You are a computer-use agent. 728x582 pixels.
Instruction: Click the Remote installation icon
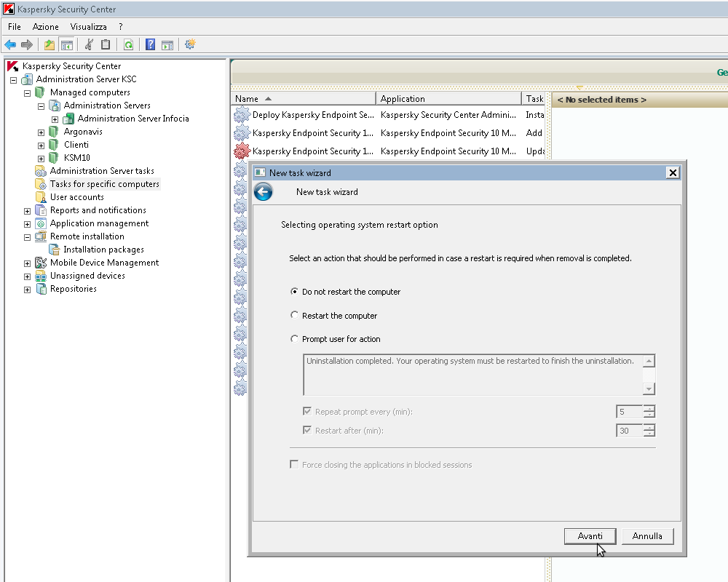41,236
